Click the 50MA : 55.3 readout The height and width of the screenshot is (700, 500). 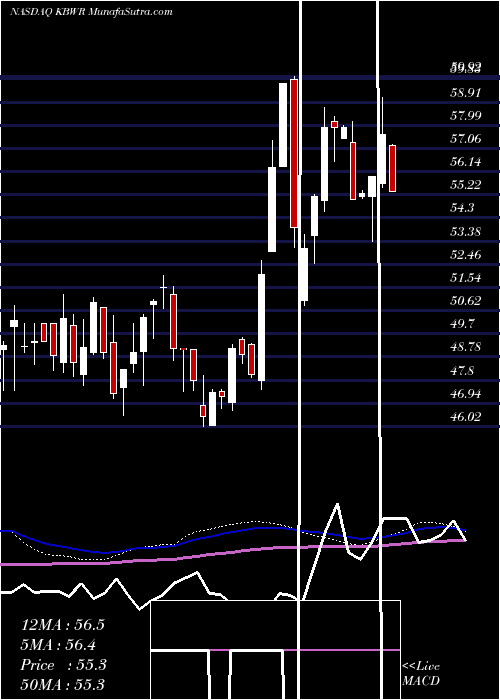point(63,684)
